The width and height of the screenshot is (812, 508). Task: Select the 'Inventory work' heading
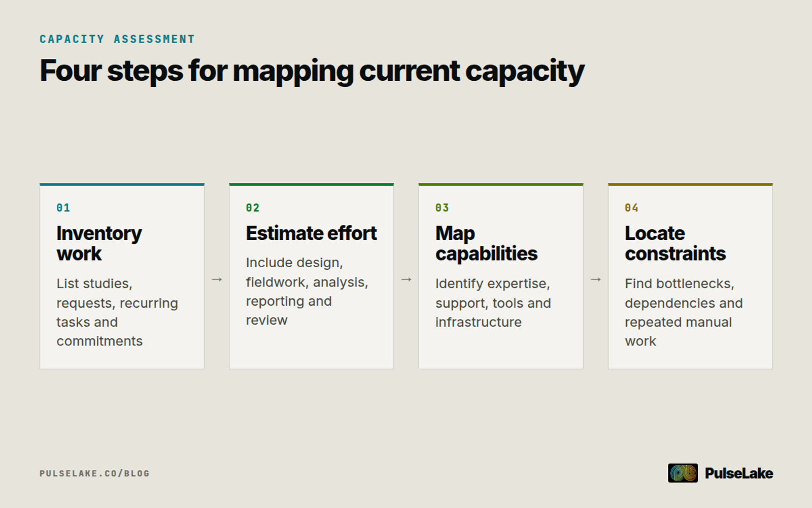(99, 243)
